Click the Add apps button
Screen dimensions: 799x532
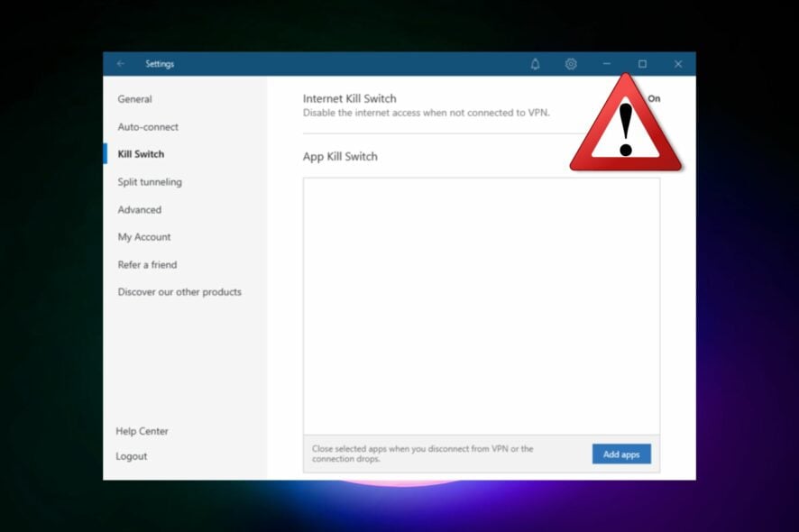point(620,454)
